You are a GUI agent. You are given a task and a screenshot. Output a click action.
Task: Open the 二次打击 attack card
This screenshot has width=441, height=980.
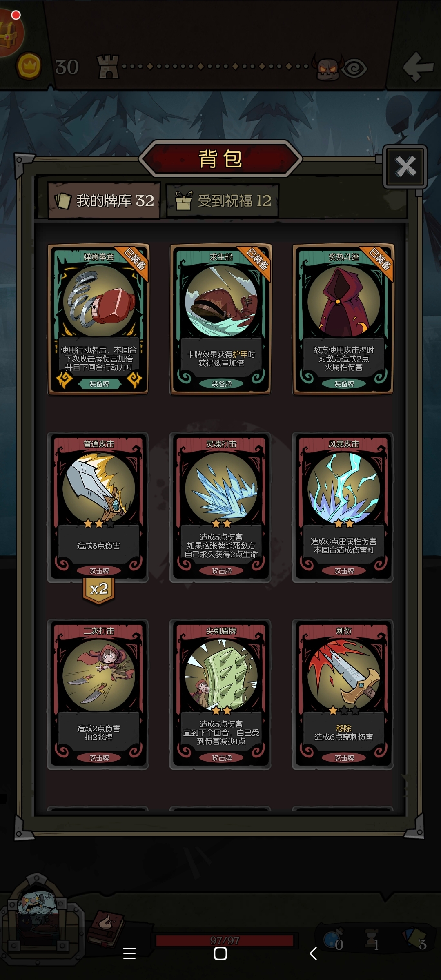pyautogui.click(x=98, y=694)
